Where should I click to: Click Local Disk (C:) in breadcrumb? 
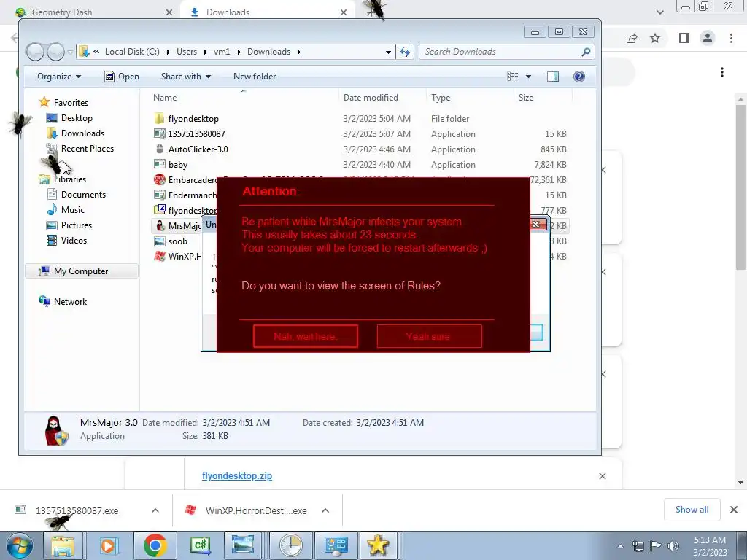132,52
